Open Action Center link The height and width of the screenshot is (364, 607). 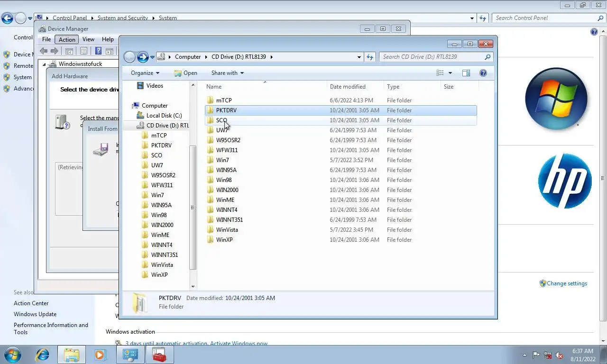point(31,303)
